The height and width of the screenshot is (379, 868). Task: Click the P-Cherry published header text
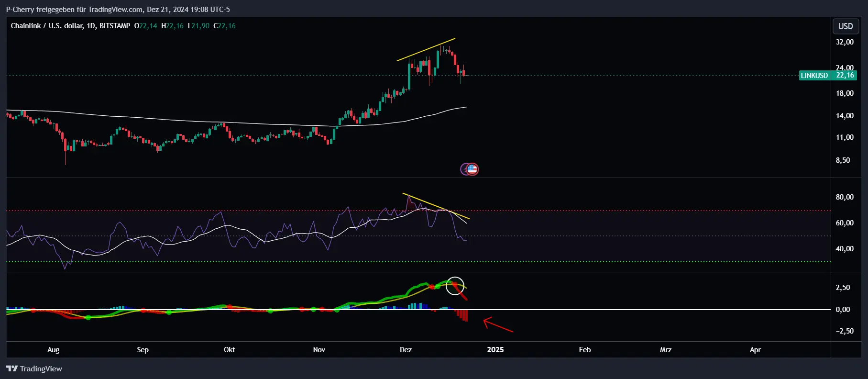pyautogui.click(x=118, y=9)
